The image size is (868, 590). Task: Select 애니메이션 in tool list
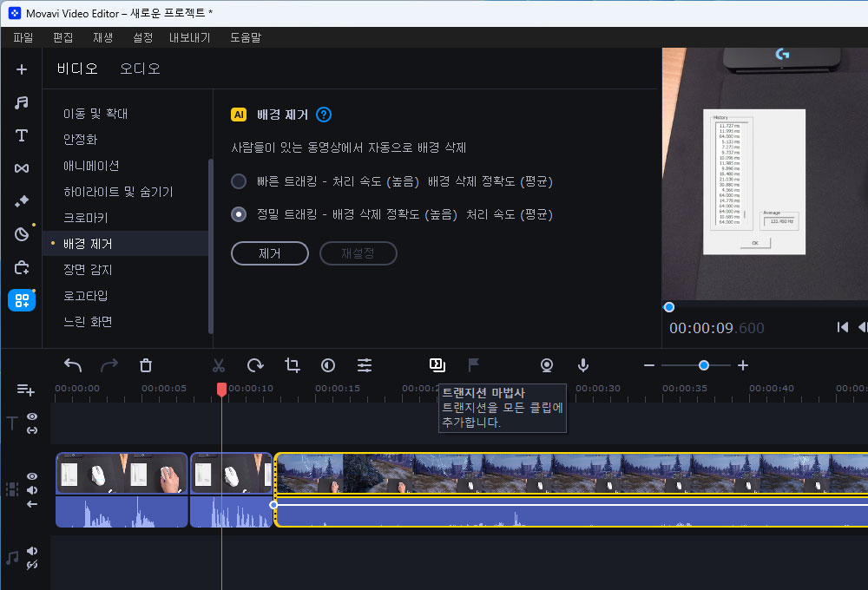coord(125,166)
